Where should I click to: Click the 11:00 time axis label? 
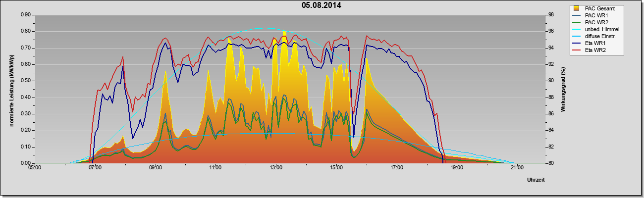pyautogui.click(x=215, y=168)
